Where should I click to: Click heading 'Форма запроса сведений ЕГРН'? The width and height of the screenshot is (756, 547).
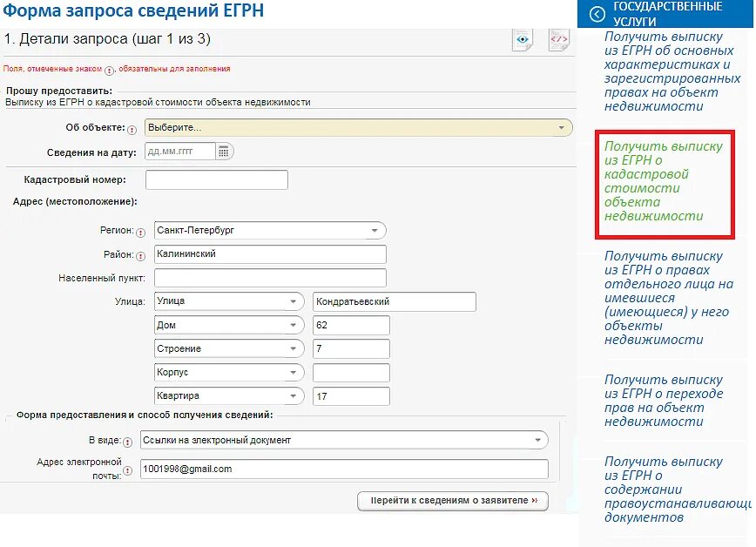point(133,10)
